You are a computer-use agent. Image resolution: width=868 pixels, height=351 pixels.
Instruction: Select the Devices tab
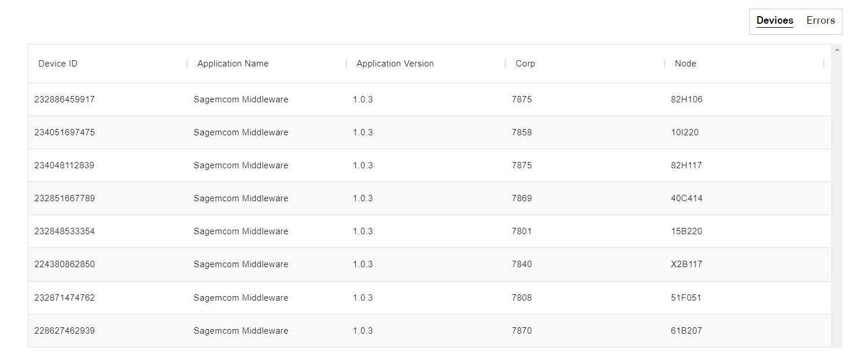click(774, 21)
